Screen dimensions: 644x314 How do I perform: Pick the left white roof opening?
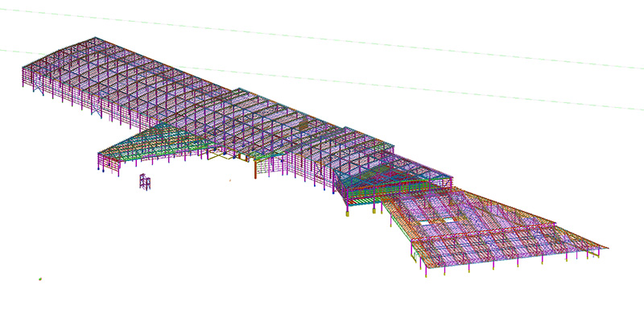pyautogui.click(x=426, y=222)
